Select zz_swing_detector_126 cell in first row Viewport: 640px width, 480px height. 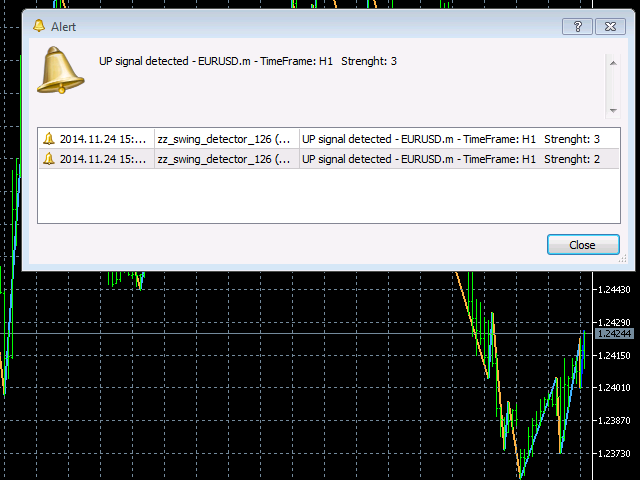225,139
